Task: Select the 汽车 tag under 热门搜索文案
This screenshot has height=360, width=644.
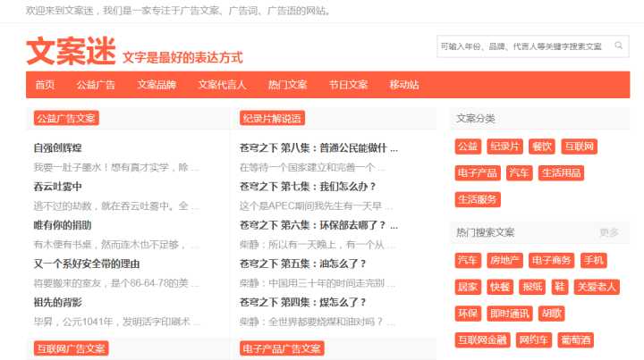Action: (x=468, y=260)
